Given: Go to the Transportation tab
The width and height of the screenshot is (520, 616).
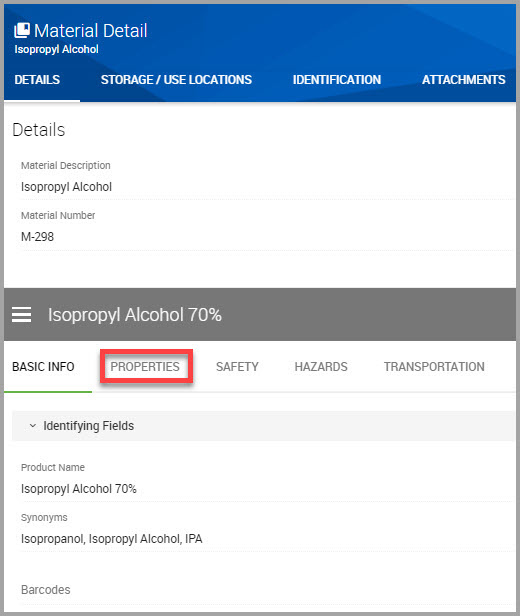Looking at the screenshot, I should [x=434, y=367].
